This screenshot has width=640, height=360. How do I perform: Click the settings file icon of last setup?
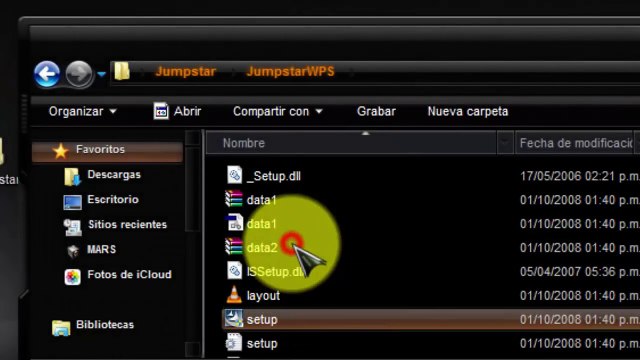pos(234,342)
